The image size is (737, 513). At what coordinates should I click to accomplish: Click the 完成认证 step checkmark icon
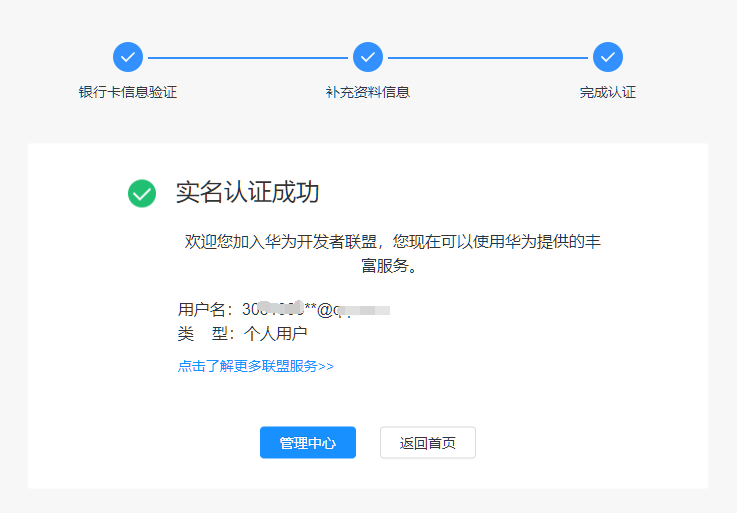608,57
